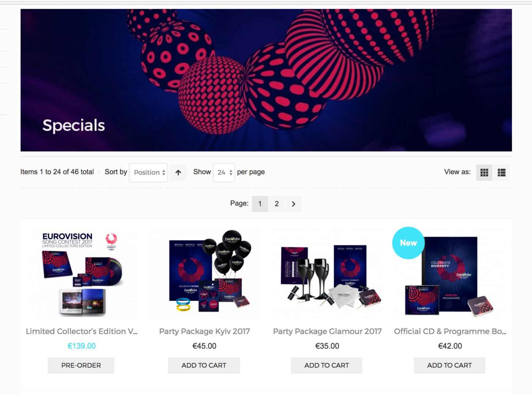The width and height of the screenshot is (532, 395).
Task: Go to next page arrow
Action: pyautogui.click(x=293, y=204)
